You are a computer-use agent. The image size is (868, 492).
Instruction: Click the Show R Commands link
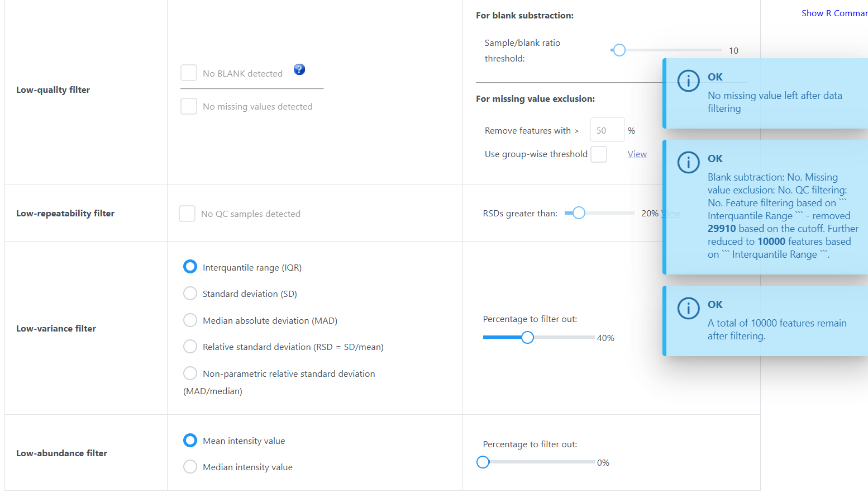tap(834, 13)
